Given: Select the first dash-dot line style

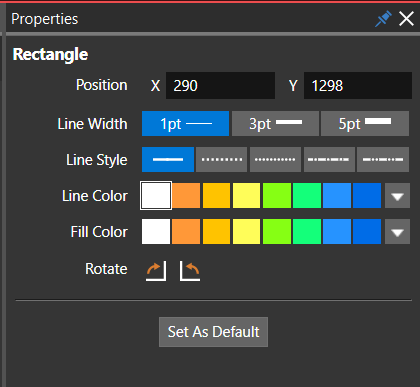Looking at the screenshot, I should [x=329, y=159].
